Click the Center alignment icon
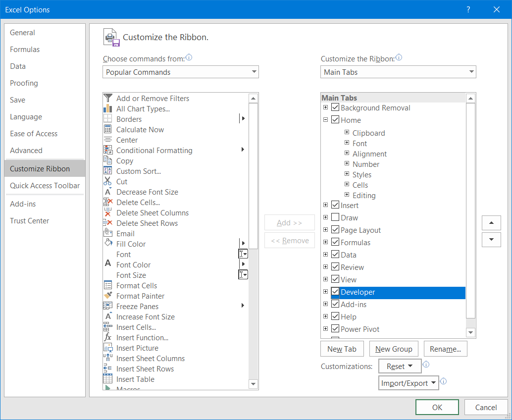The height and width of the screenshot is (420, 512). (108, 140)
